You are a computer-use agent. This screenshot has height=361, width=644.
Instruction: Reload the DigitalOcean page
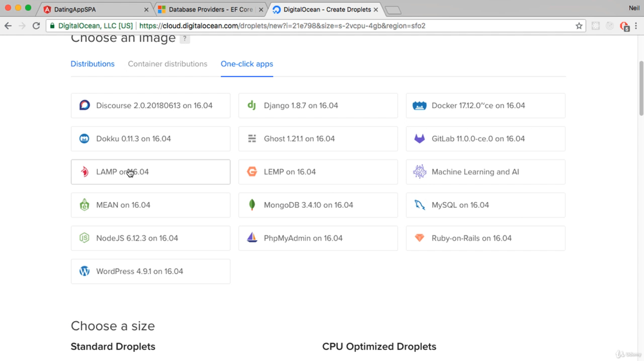pos(36,26)
